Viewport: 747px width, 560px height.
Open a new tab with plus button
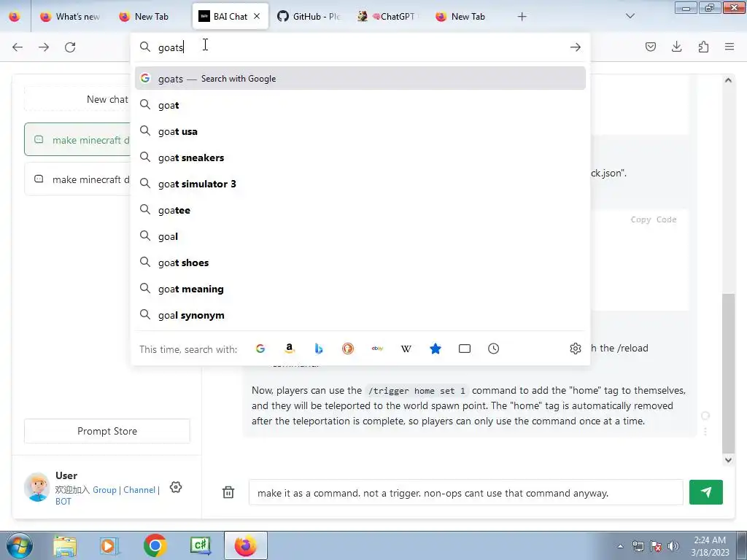click(522, 17)
